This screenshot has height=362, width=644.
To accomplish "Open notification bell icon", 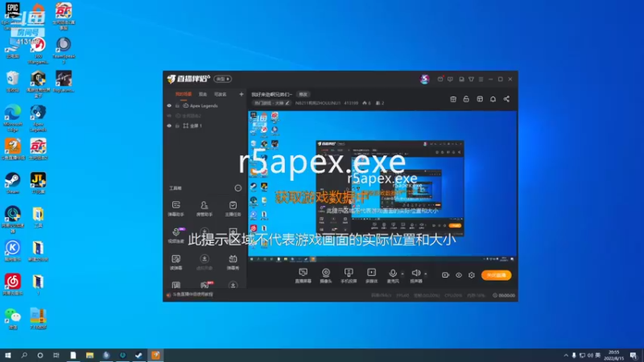I will point(493,99).
